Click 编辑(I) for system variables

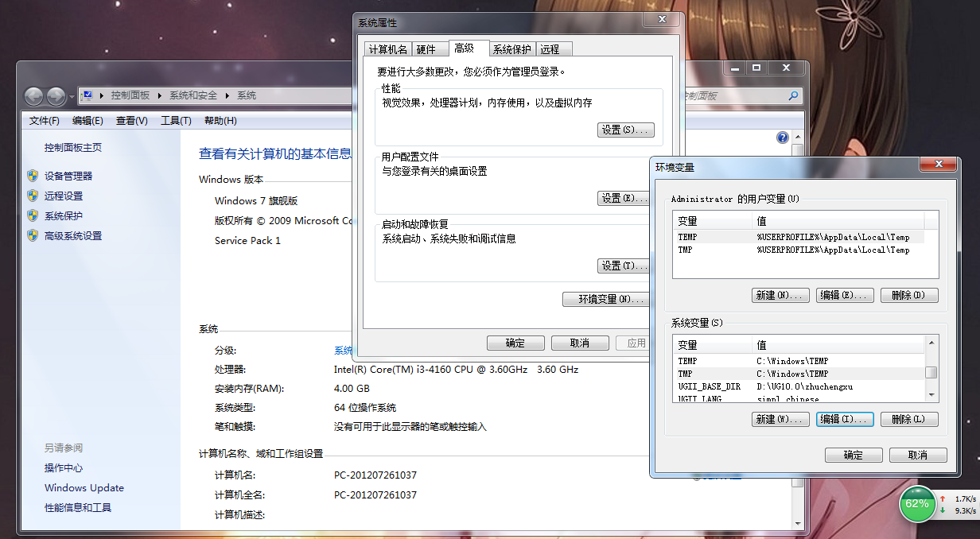[x=845, y=419]
